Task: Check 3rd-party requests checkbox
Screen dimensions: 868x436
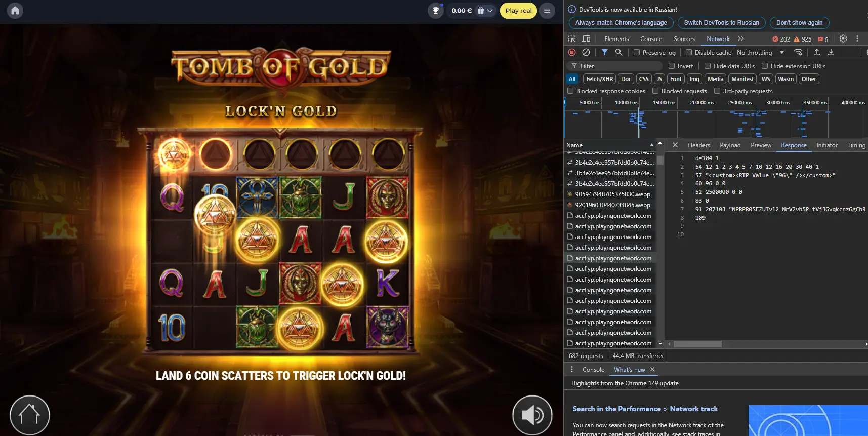Action: coord(717,91)
